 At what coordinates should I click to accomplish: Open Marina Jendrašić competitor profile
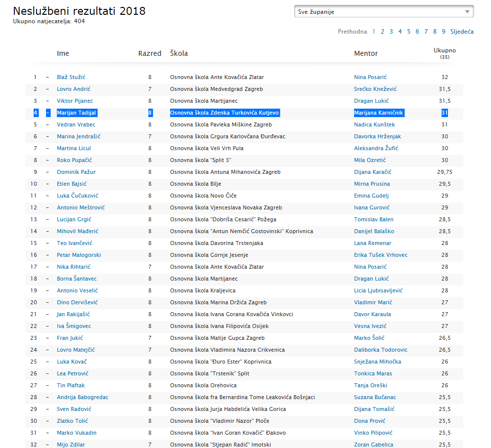click(x=79, y=136)
